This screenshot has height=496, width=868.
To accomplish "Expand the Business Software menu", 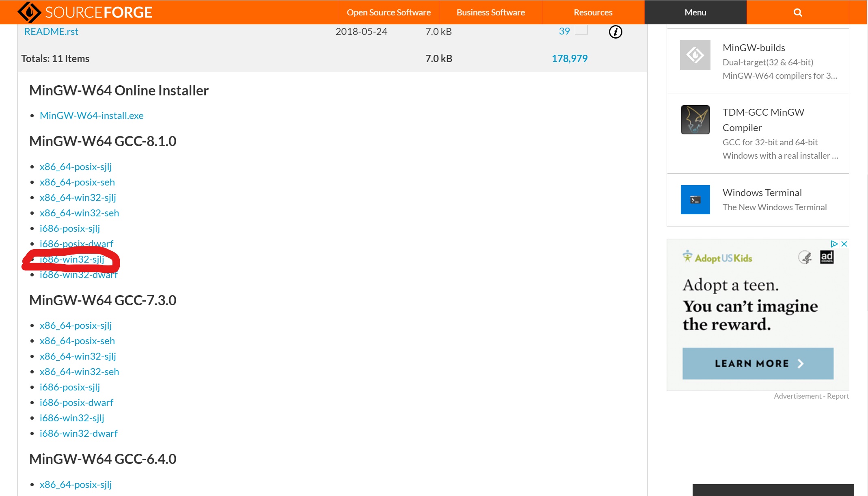I will click(490, 13).
